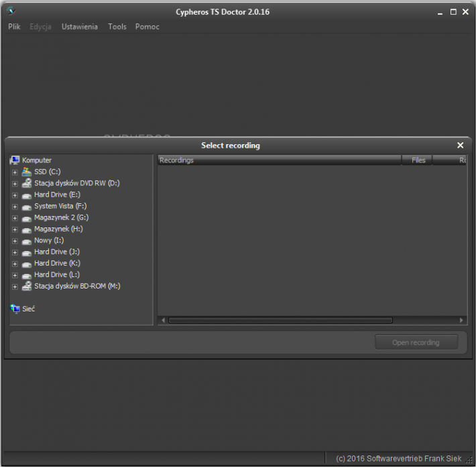The height and width of the screenshot is (467, 476).
Task: Click the Open recording button
Action: 416,342
